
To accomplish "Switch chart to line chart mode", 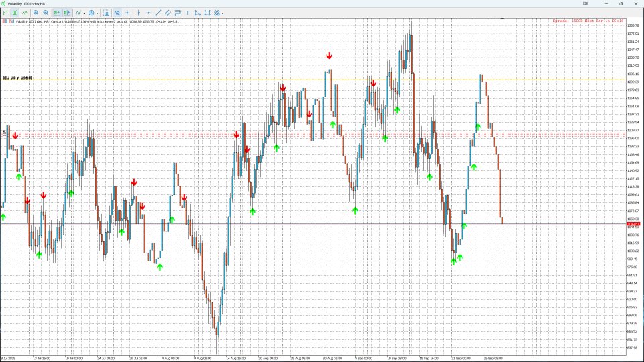I will coord(25,13).
